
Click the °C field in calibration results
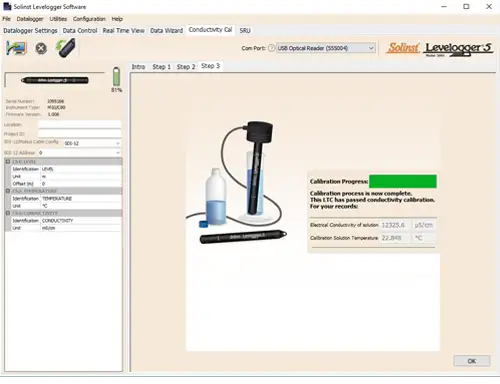click(424, 238)
